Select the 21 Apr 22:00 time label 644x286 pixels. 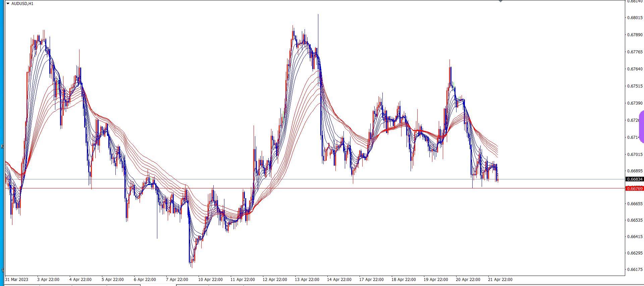(500, 280)
